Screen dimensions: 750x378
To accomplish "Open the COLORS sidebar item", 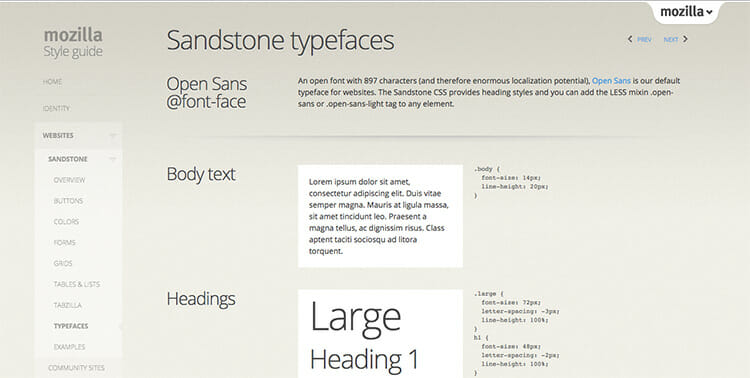I will tap(66, 222).
